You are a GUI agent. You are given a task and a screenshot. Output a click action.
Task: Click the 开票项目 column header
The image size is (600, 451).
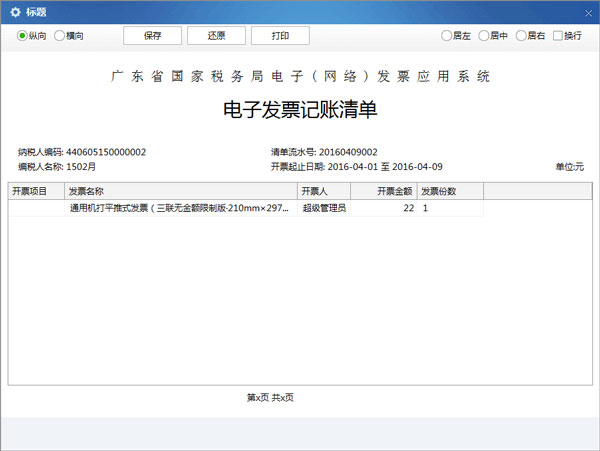coord(36,190)
